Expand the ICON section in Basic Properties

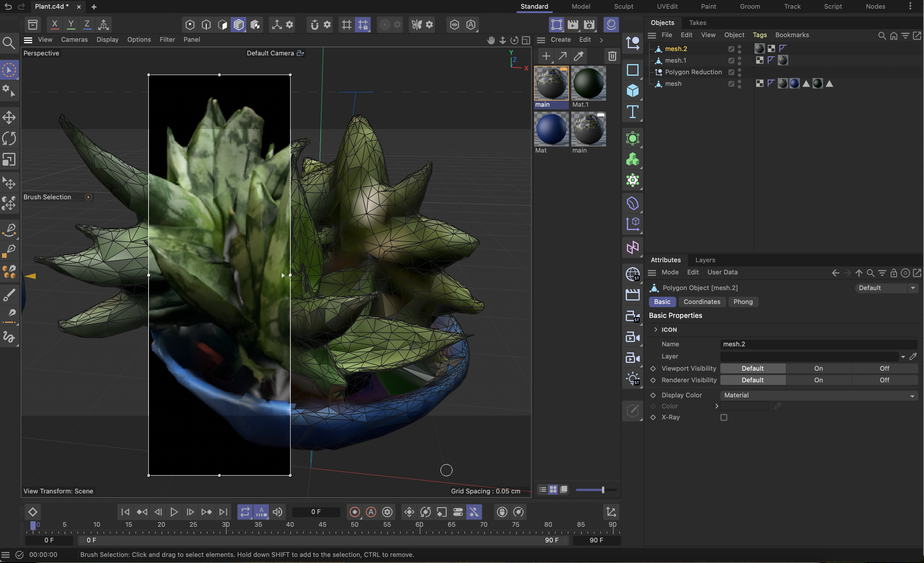pyautogui.click(x=656, y=330)
